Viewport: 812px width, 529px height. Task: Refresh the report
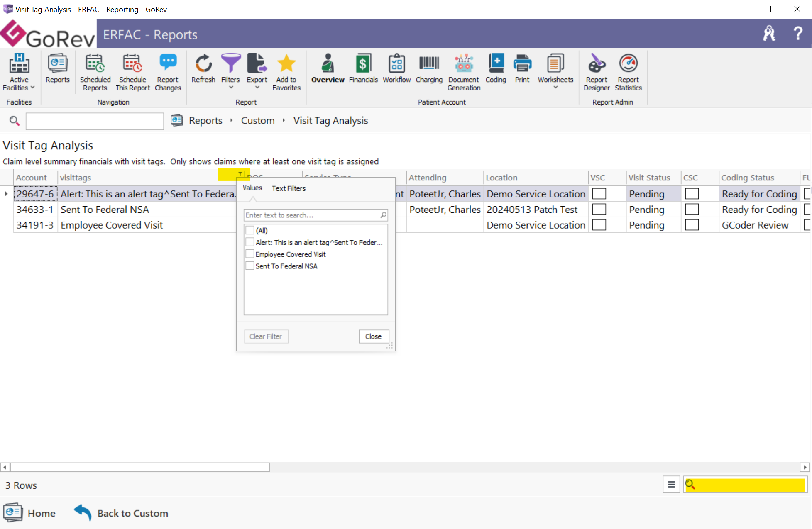[203, 69]
